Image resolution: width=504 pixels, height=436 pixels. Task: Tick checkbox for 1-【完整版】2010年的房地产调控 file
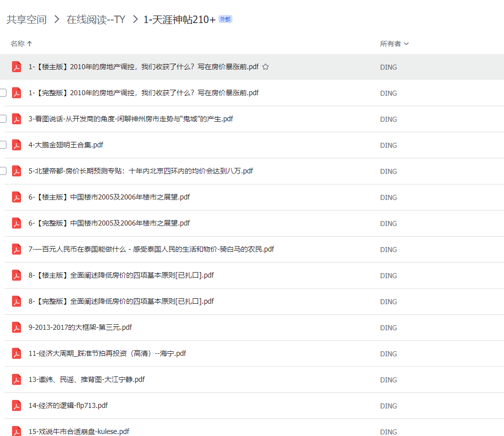point(3,93)
